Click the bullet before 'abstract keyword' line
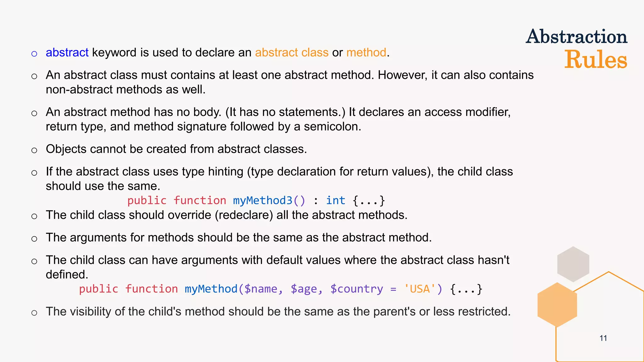This screenshot has width=644, height=362. tap(34, 54)
